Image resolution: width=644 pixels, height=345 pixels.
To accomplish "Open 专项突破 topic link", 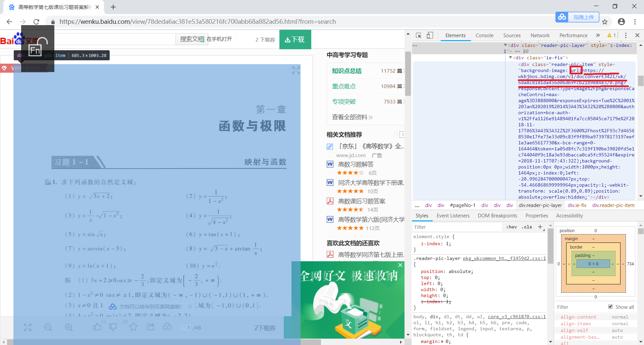I will pos(344,102).
